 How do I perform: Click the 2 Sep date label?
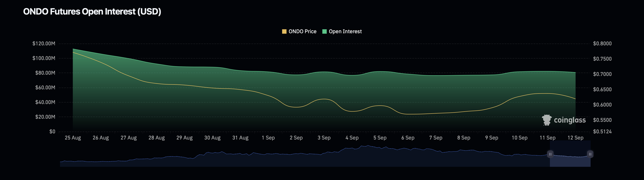296,138
